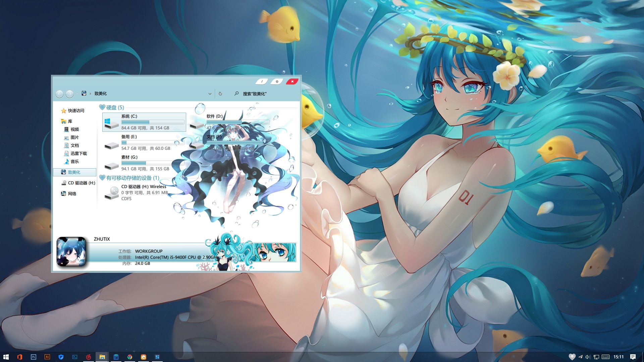Open the volume control in the system tray
644x362 pixels.
[588, 356]
